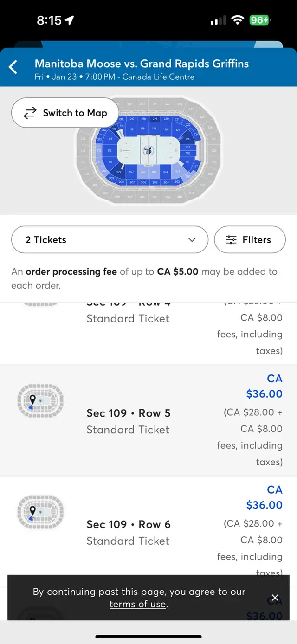Image resolution: width=297 pixels, height=644 pixels.
Task: Tap the Filters sliders icon
Action: [x=231, y=240]
